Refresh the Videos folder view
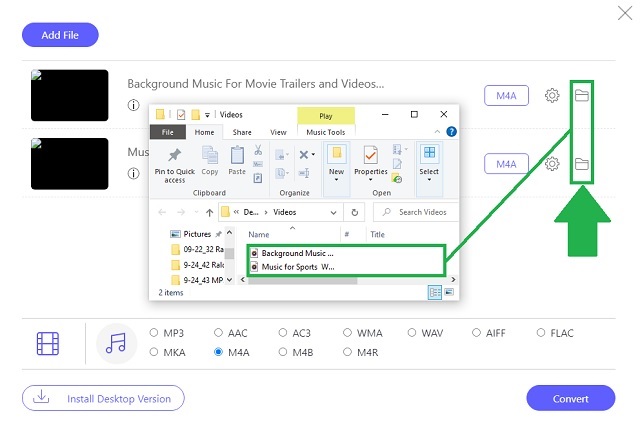The width and height of the screenshot is (640, 434). (355, 212)
